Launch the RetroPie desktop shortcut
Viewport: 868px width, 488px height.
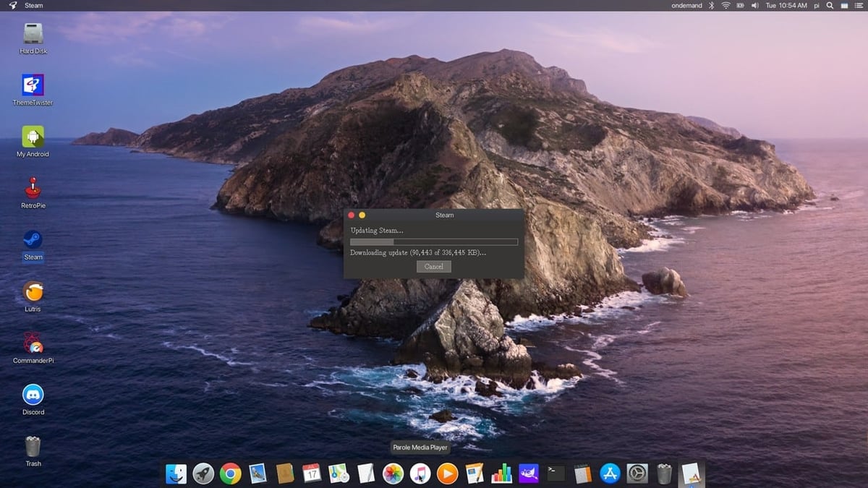[x=33, y=193]
